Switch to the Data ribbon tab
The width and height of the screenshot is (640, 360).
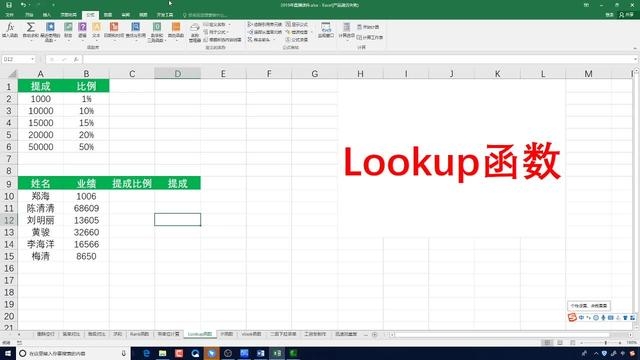point(108,15)
